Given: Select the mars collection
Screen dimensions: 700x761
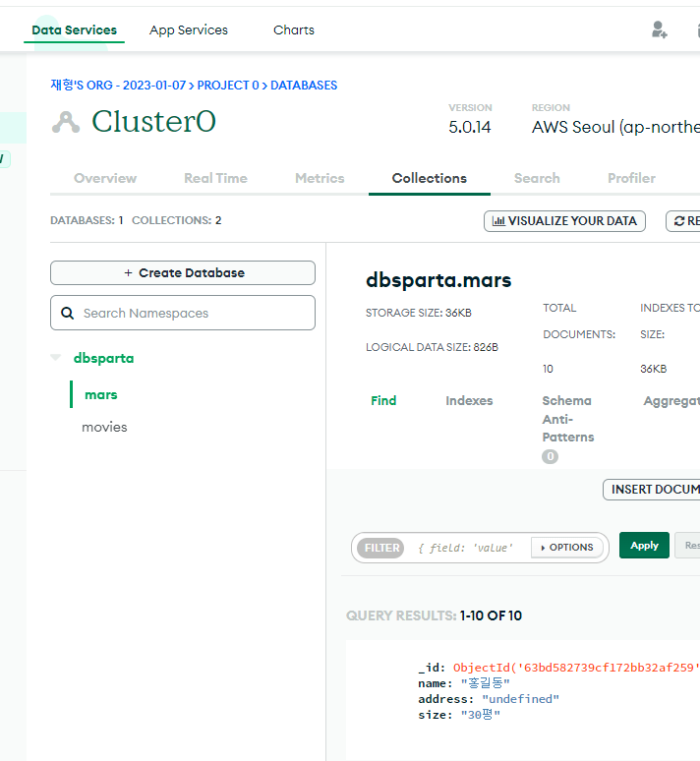Looking at the screenshot, I should coord(101,394).
